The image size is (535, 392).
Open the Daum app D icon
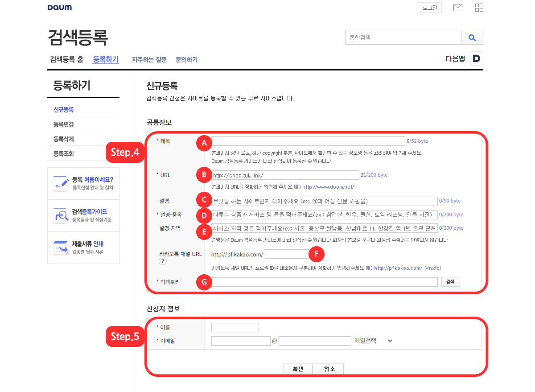[x=476, y=58]
